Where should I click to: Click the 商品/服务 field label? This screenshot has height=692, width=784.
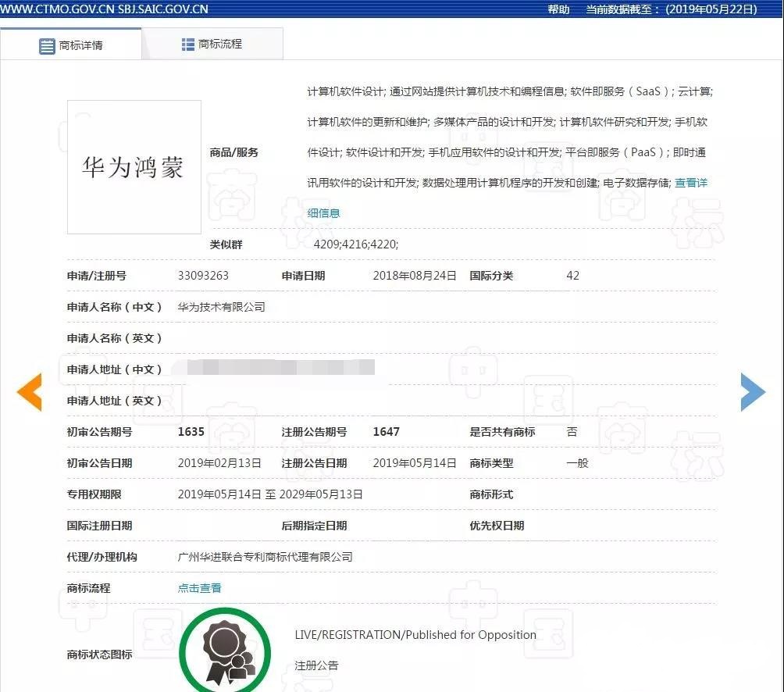tap(233, 152)
